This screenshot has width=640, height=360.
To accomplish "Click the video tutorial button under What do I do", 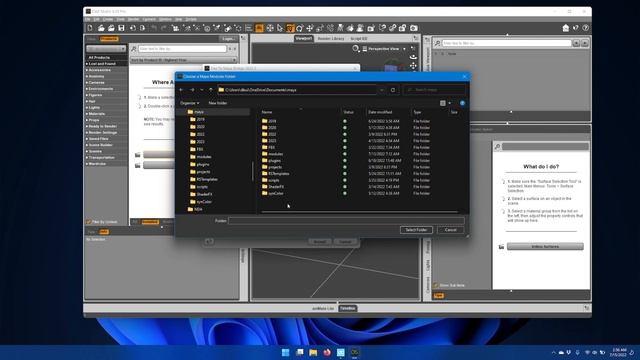I will pos(545,247).
